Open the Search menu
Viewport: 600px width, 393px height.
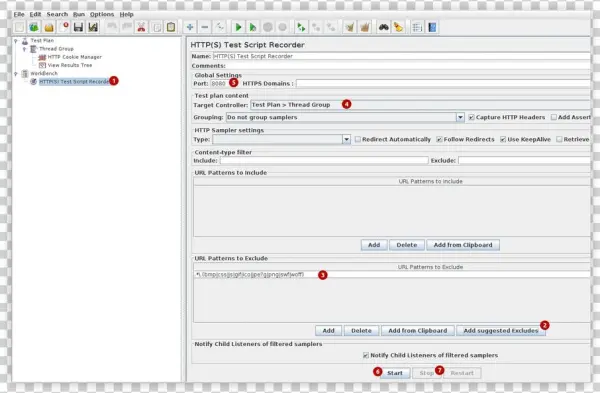click(x=57, y=14)
